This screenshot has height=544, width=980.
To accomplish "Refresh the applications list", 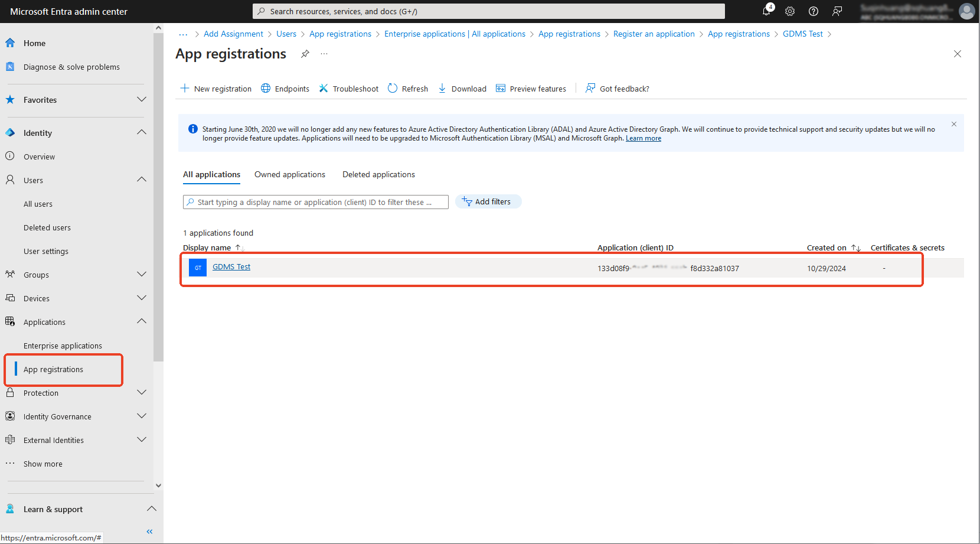I will pyautogui.click(x=408, y=89).
